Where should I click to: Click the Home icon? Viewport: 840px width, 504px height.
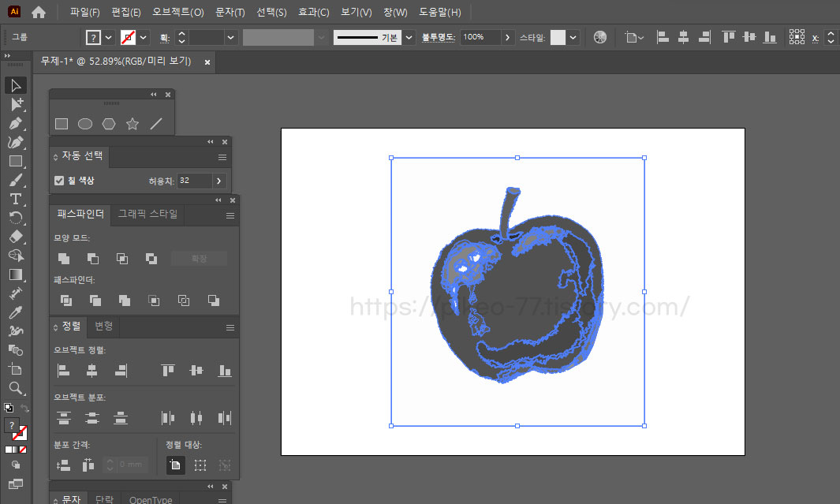click(39, 12)
